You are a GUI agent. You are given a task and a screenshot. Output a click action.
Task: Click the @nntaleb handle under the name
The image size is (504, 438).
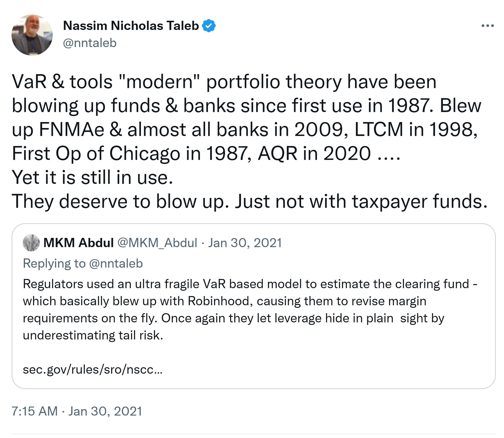(x=90, y=43)
